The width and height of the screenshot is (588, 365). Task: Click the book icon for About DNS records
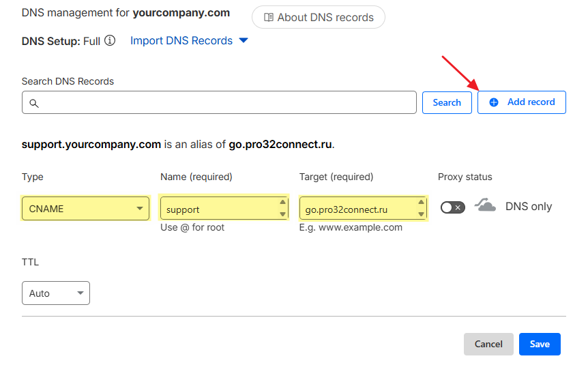pos(269,18)
